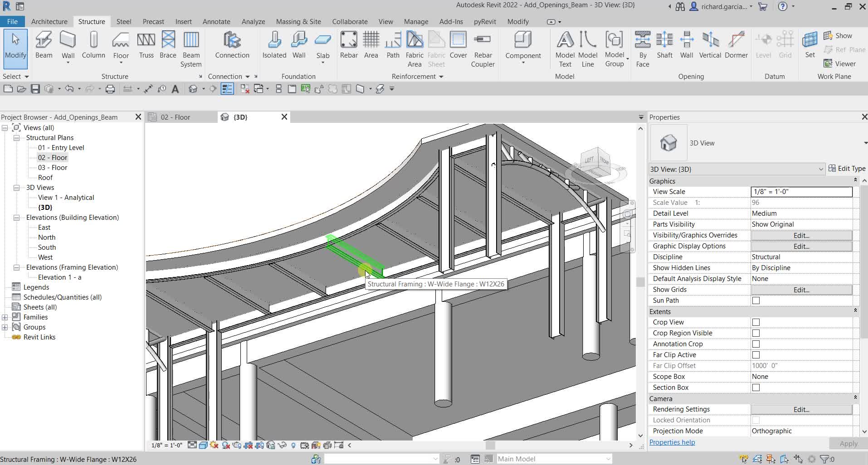Enable the Section Box
The width and height of the screenshot is (868, 465).
pos(756,387)
